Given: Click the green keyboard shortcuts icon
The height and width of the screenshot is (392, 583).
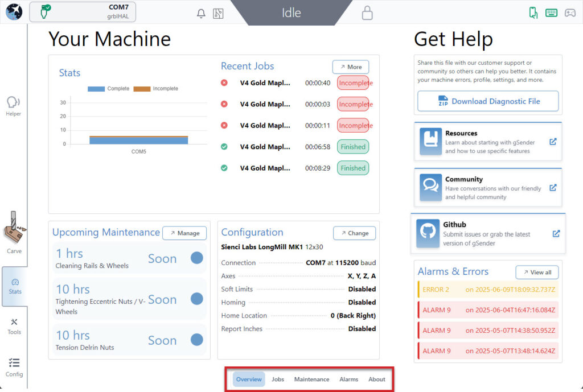Looking at the screenshot, I should click(x=551, y=13).
